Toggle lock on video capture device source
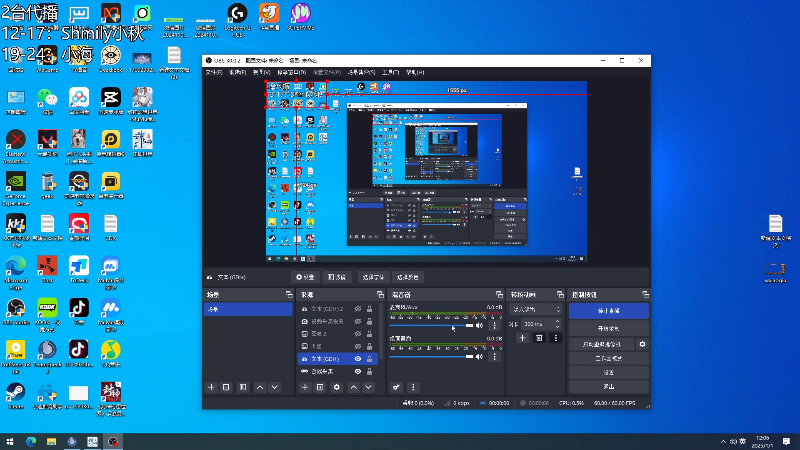The width and height of the screenshot is (800, 450). pyautogui.click(x=369, y=321)
